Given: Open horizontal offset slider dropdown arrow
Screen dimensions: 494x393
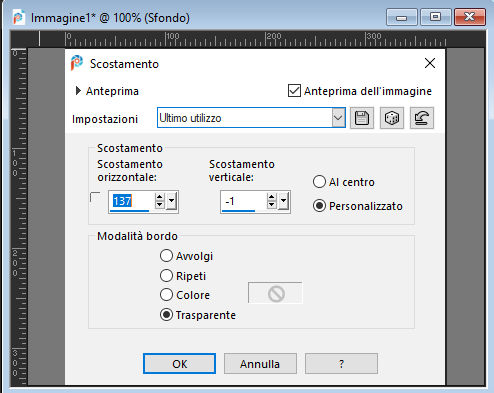Looking at the screenshot, I should click(x=171, y=201).
